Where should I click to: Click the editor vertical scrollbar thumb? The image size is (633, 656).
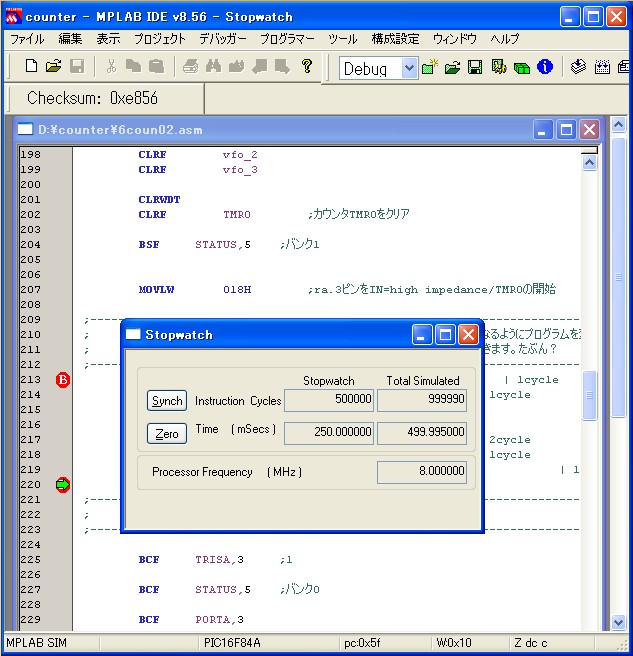589,395
